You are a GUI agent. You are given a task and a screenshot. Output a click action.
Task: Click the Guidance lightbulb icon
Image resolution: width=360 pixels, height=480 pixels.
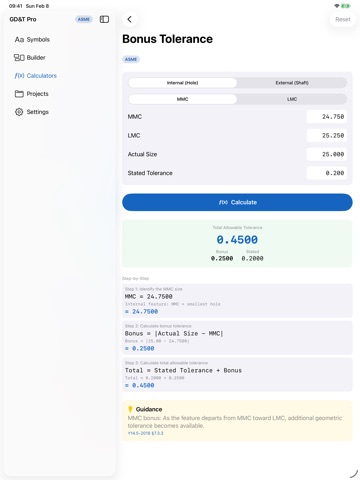130,409
